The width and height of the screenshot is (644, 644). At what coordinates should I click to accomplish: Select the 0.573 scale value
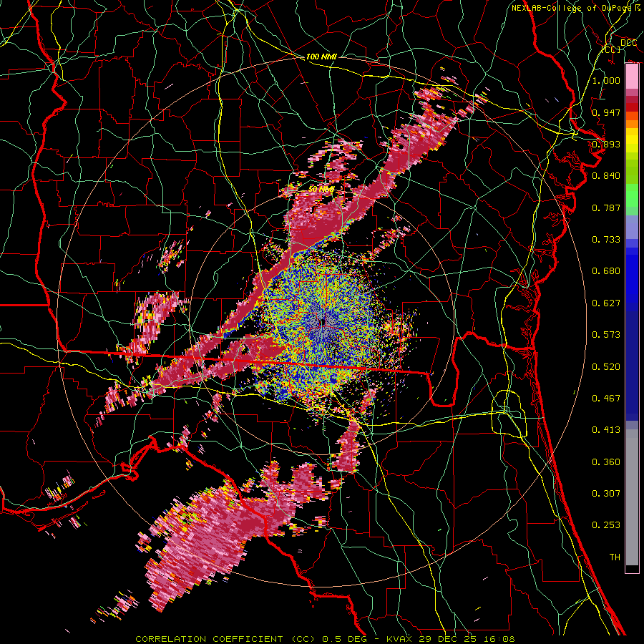[606, 335]
